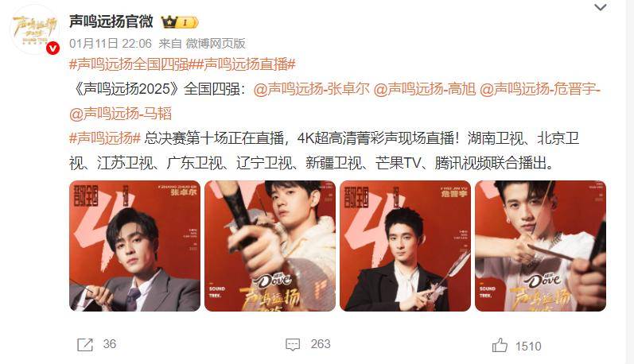Open the 声鸣远扬官微 account name

[x=111, y=21]
